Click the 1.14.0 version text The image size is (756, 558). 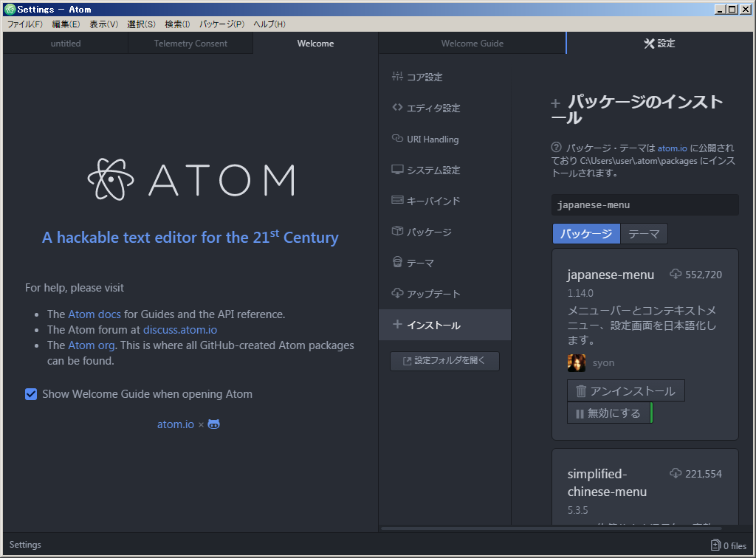(580, 293)
